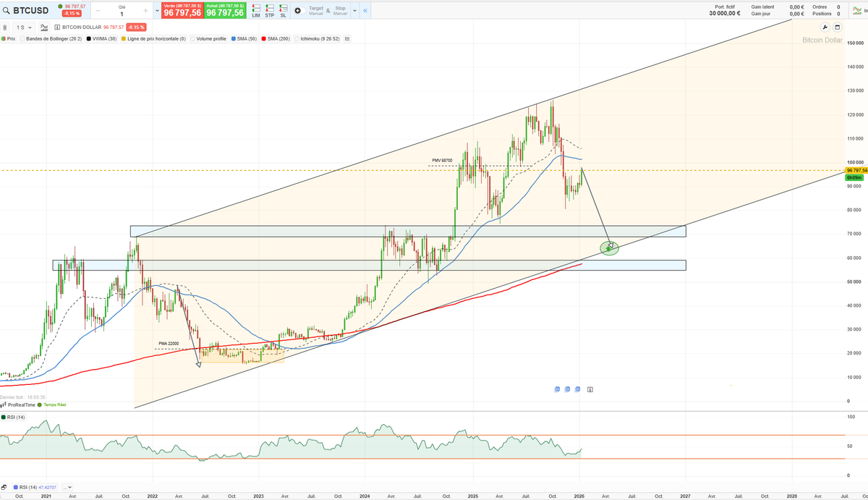This screenshot has width=868, height=500.
Task: Collapse the order bar with double chevron
Action: point(365,11)
